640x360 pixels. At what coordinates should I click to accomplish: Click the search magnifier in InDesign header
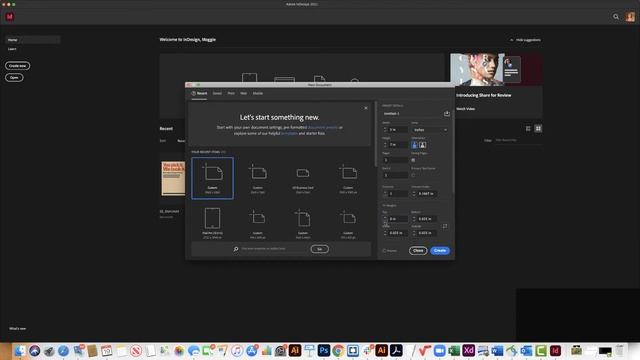616,17
